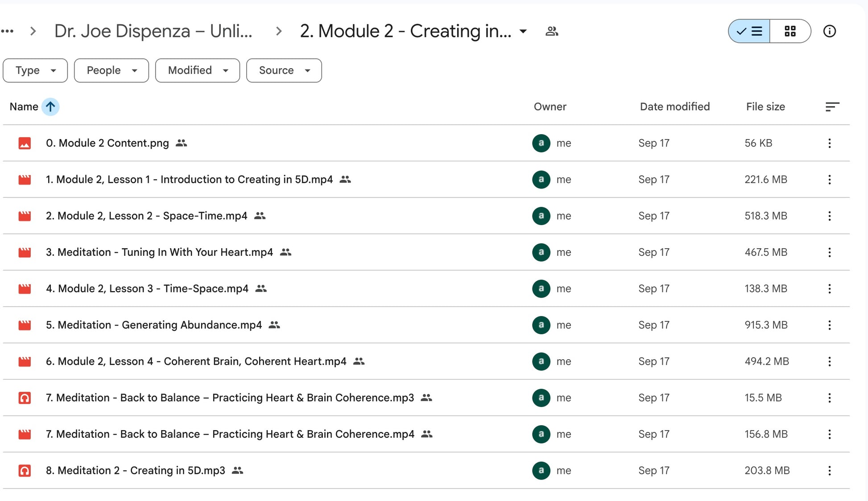Image resolution: width=868 pixels, height=501 pixels.
Task: Expand the Type filter dropdown
Action: (x=35, y=70)
